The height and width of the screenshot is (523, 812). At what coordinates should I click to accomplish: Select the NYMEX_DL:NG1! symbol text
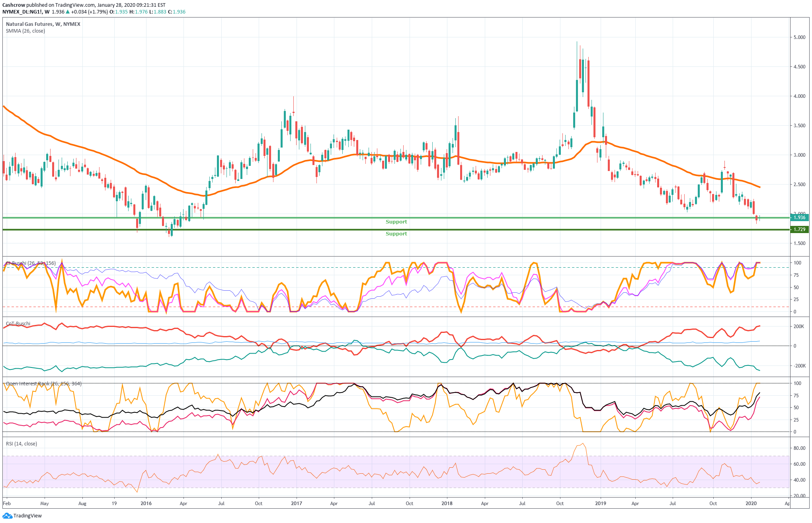(22, 12)
